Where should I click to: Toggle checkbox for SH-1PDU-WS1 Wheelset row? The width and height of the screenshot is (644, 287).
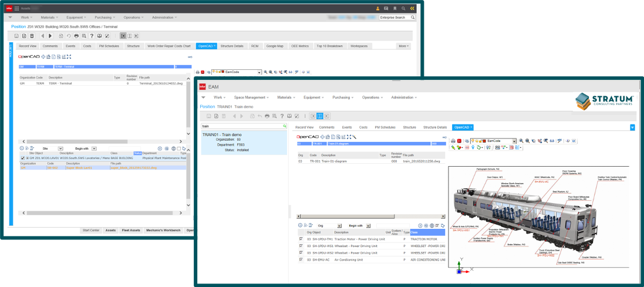point(301,245)
